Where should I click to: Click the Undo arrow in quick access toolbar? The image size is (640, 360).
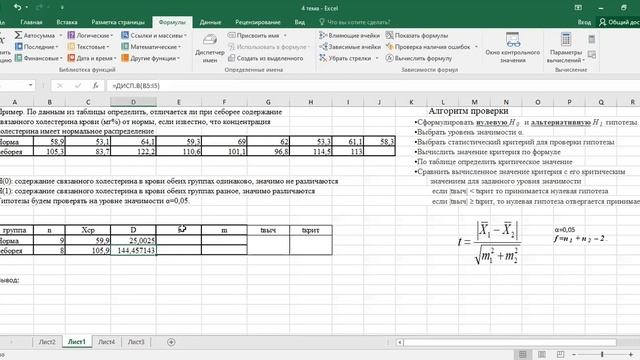click(x=17, y=7)
